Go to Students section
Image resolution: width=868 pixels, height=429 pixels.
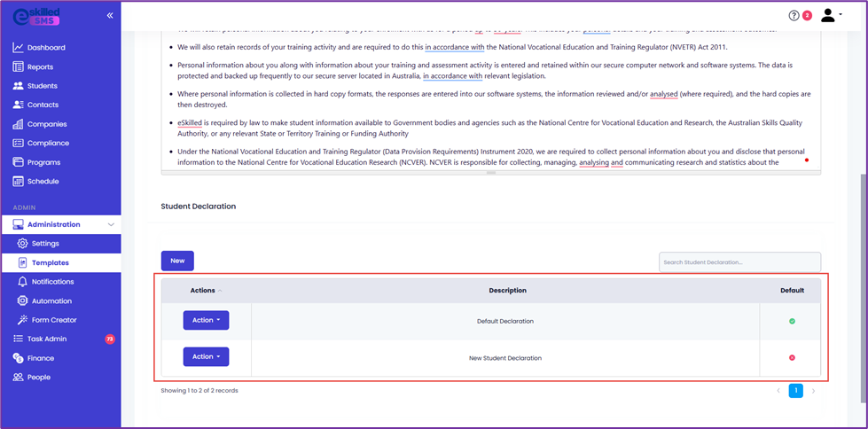pyautogui.click(x=42, y=86)
